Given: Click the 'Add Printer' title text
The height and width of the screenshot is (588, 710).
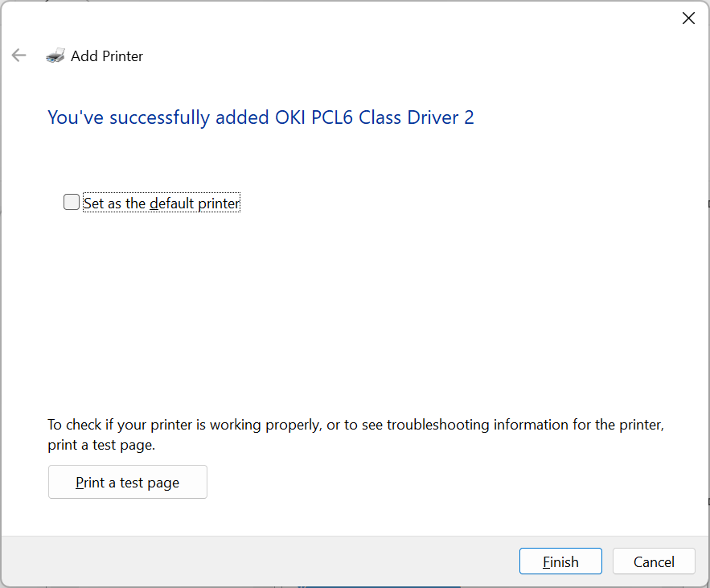Looking at the screenshot, I should pos(107,56).
